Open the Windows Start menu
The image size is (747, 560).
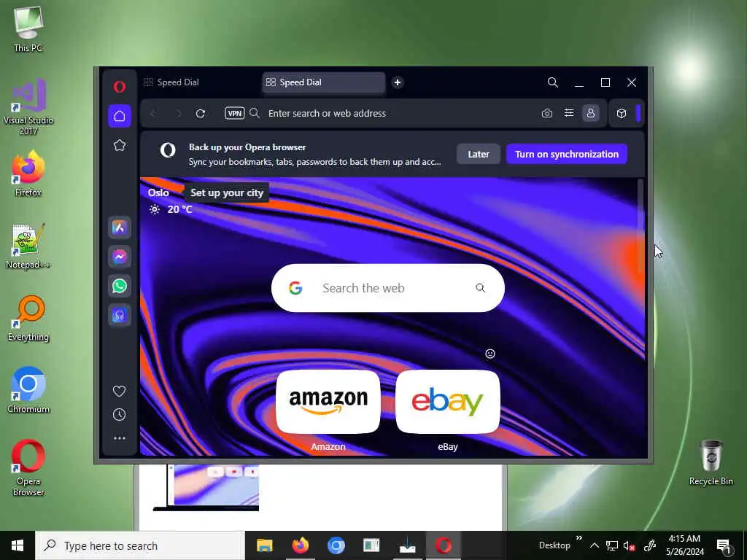click(x=18, y=545)
